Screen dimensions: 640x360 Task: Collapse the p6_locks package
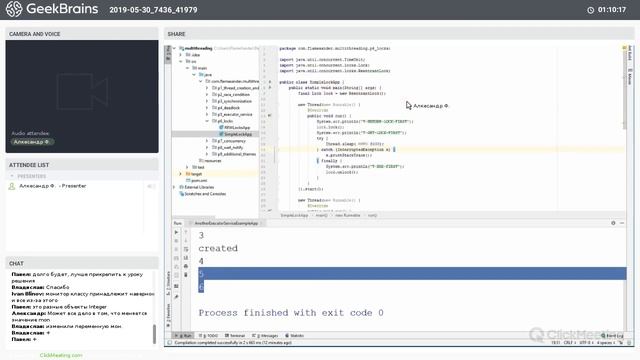[207, 121]
